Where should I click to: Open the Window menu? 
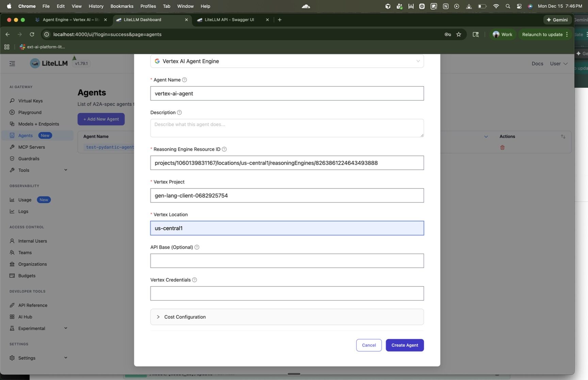(x=185, y=6)
